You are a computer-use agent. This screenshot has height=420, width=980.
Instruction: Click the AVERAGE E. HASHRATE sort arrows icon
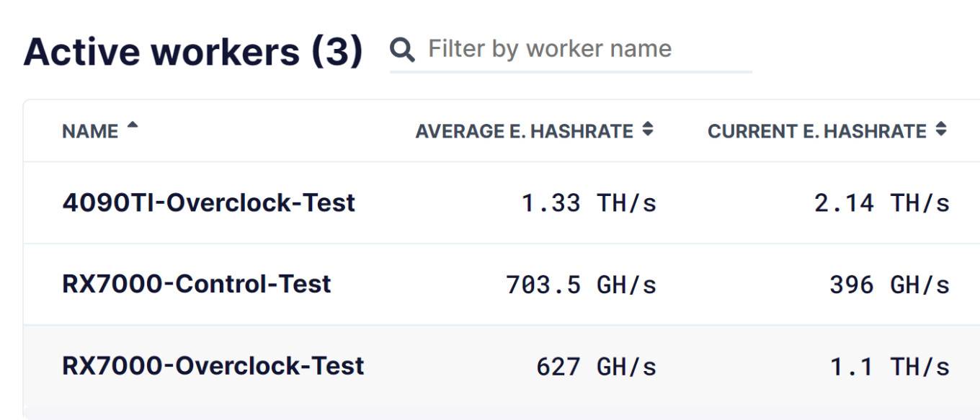[648, 130]
